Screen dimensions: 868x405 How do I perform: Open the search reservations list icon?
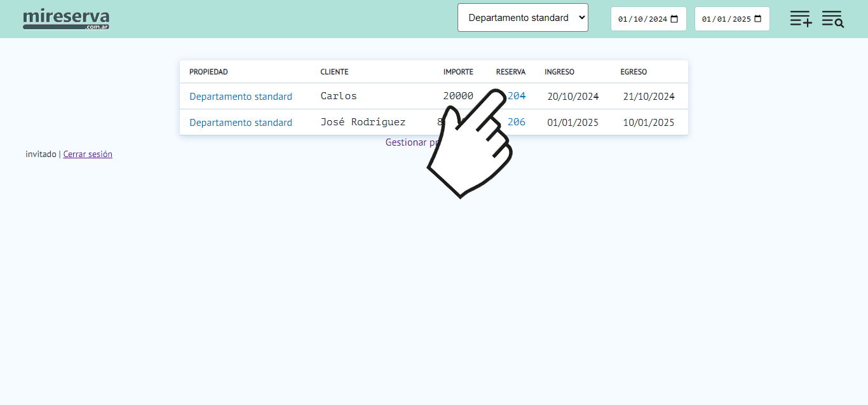(x=832, y=18)
